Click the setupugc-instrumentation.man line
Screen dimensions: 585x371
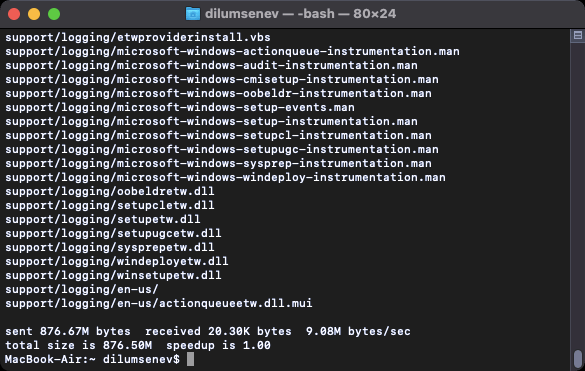(x=222, y=149)
